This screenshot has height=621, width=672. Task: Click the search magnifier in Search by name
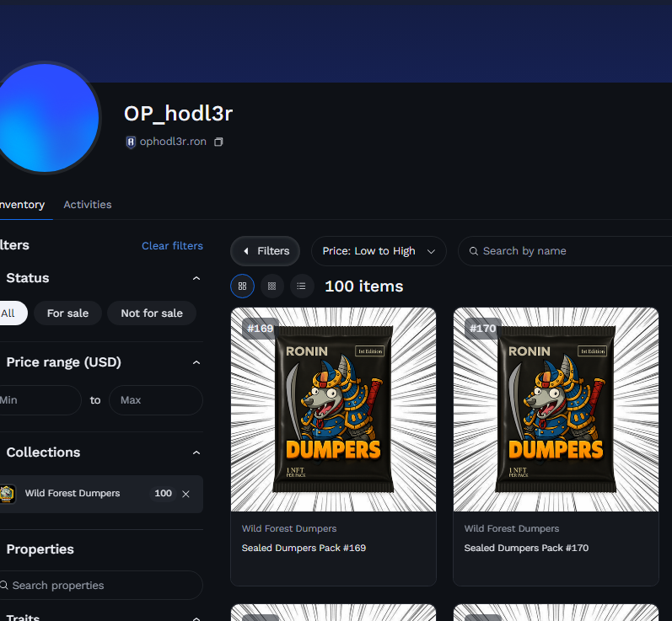tap(473, 251)
